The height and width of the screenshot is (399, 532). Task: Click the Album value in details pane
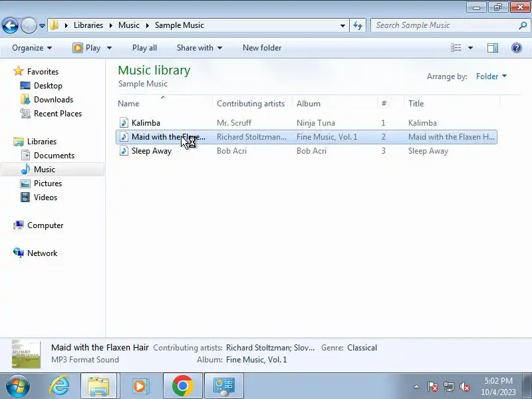click(257, 360)
